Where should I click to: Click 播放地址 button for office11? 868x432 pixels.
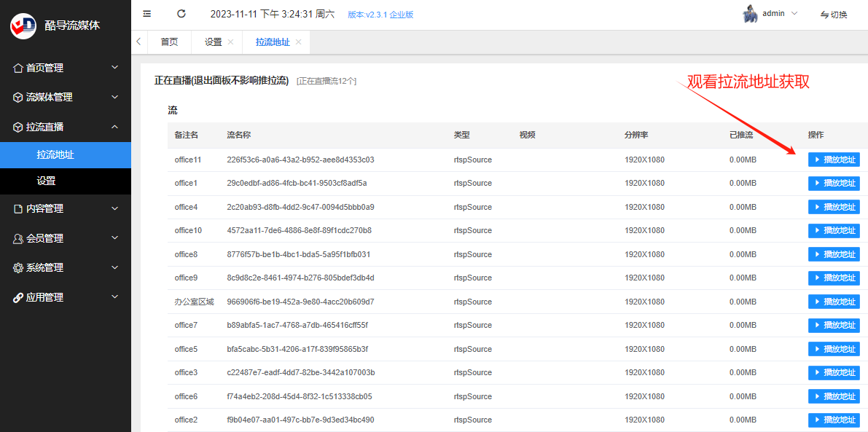834,160
